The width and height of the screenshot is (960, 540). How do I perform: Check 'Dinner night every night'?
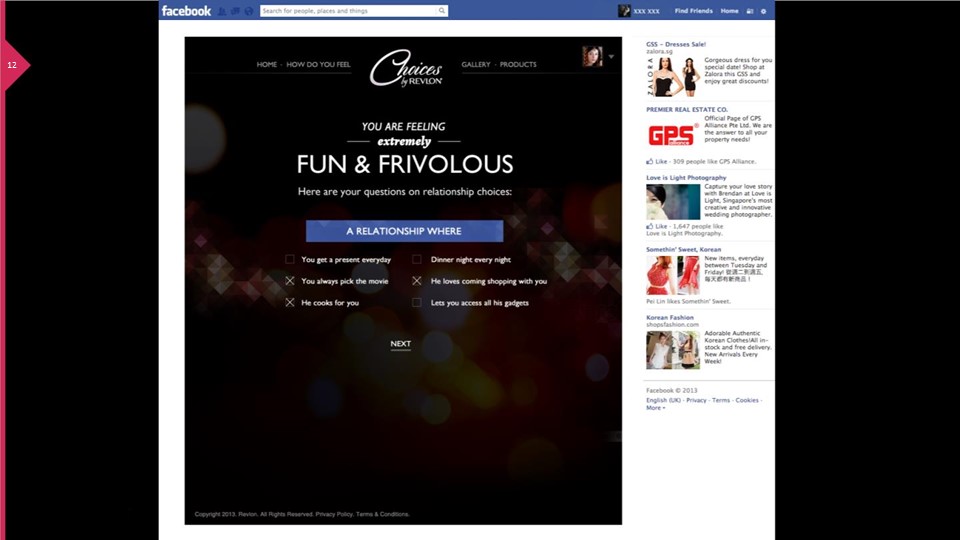417,260
